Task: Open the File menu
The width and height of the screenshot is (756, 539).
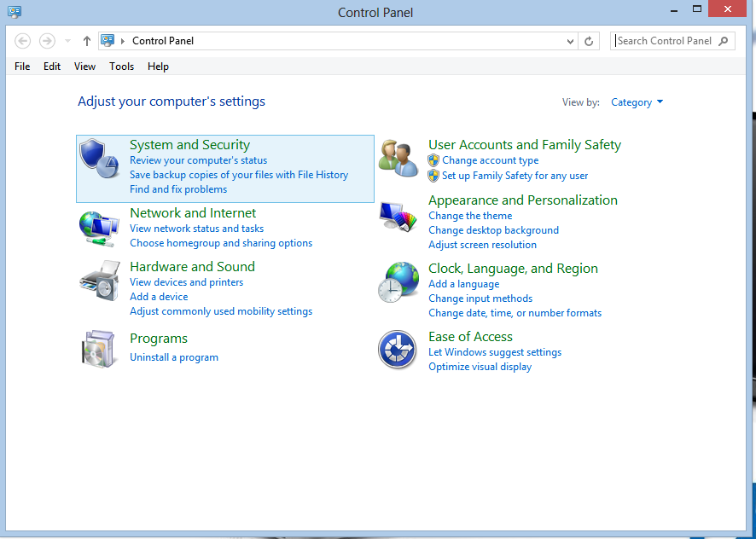Action: click(x=22, y=67)
